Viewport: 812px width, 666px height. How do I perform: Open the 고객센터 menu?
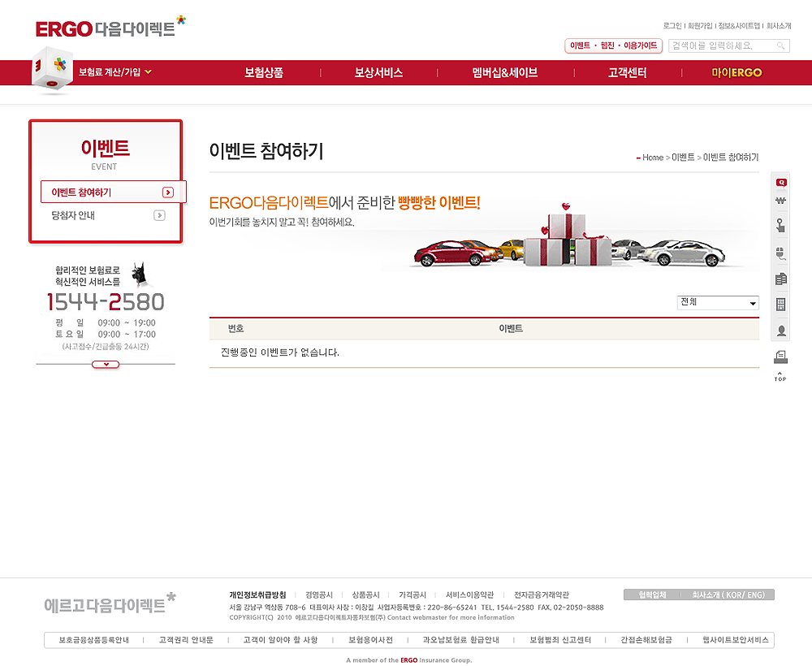(627, 72)
